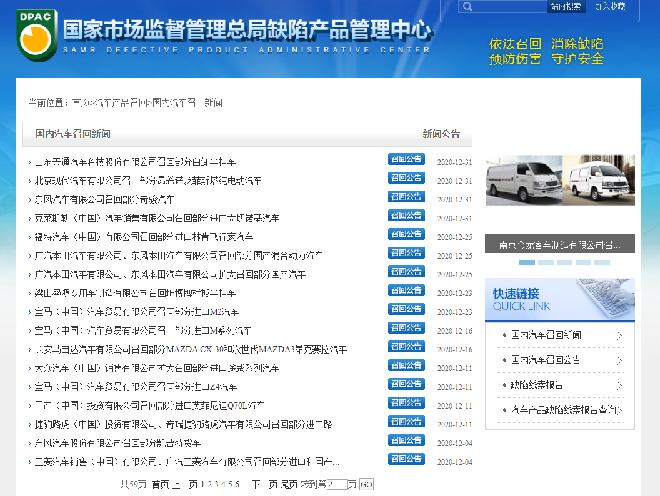Click 召回公告 badge beside the 三菱汽车 news row
The width and height of the screenshot is (660, 496).
[x=406, y=462]
